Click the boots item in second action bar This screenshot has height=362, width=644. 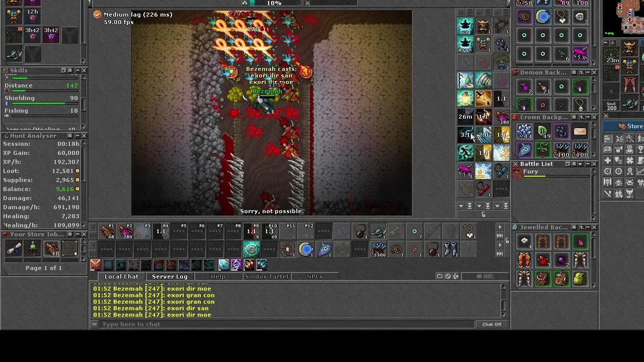tap(451, 249)
